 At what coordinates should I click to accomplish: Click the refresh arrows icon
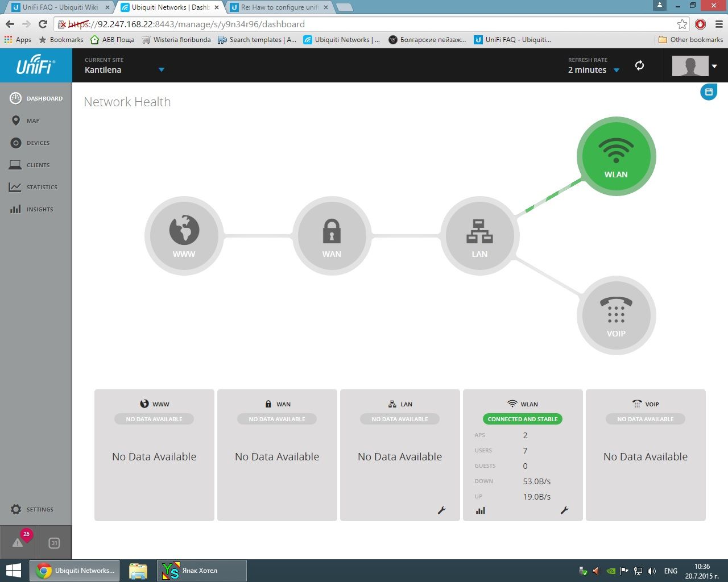tap(639, 65)
